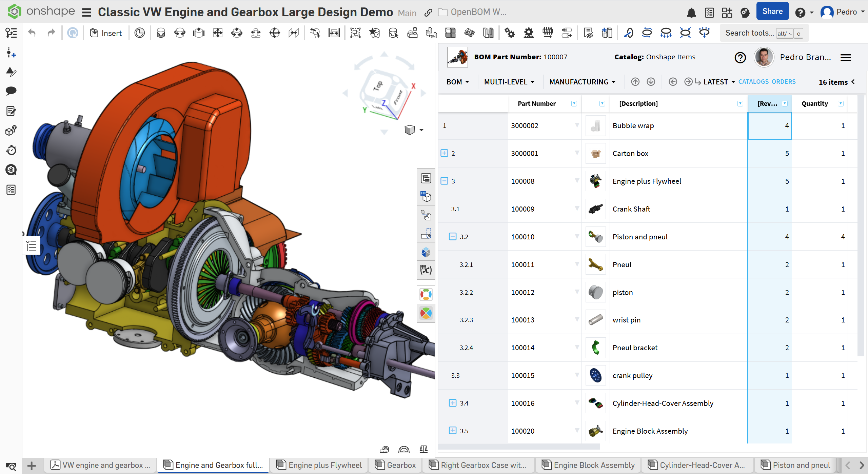
Task: Click the move up arrow in BOM toolbar
Action: point(635,82)
